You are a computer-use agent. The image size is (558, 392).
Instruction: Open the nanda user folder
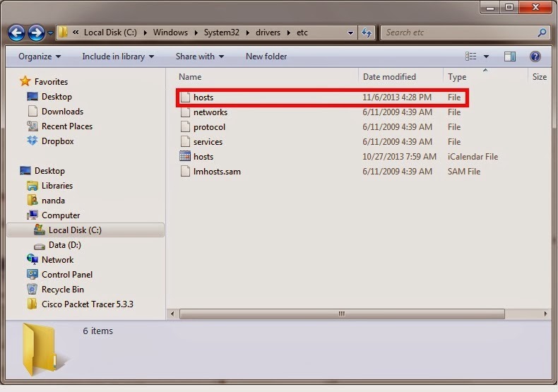coord(46,201)
